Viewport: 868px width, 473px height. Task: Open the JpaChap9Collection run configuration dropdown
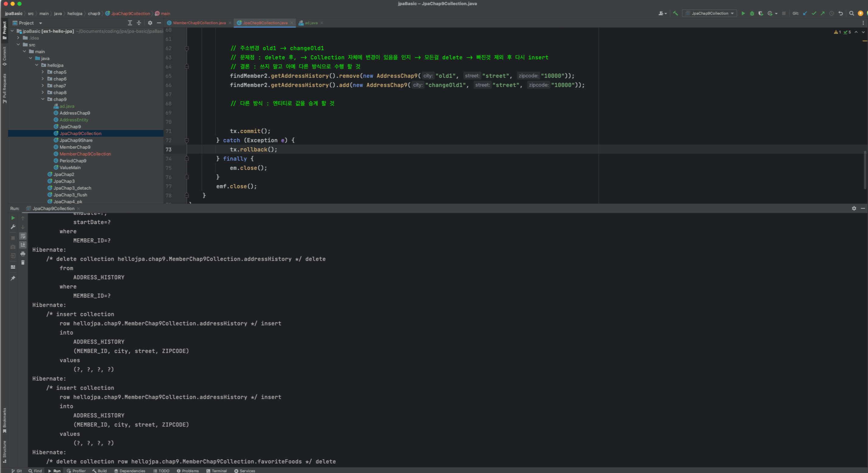[x=710, y=13]
